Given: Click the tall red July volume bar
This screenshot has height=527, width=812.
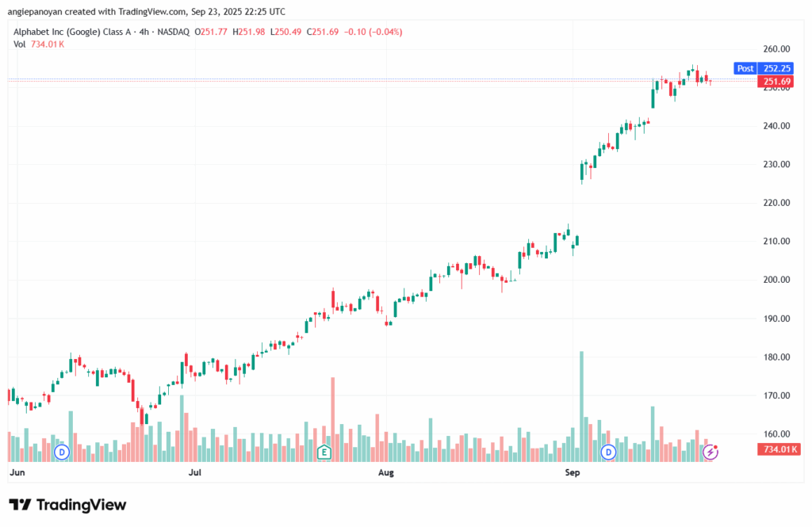Looking at the screenshot, I should [332, 419].
